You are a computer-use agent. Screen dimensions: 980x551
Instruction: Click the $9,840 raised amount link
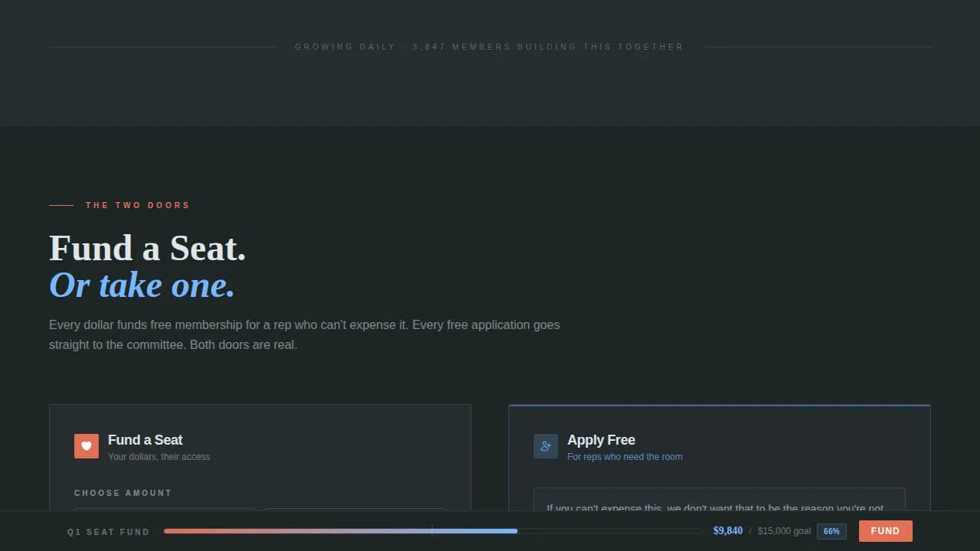727,530
